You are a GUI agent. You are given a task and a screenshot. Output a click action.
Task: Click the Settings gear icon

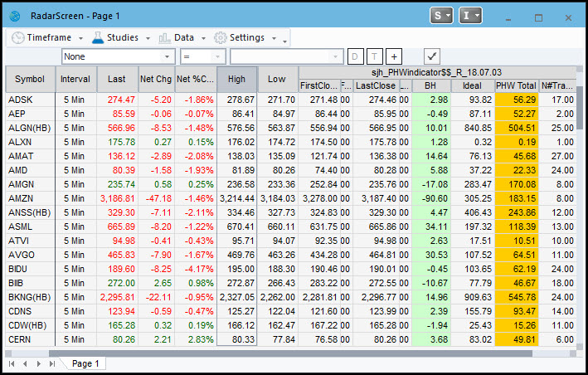(x=220, y=37)
